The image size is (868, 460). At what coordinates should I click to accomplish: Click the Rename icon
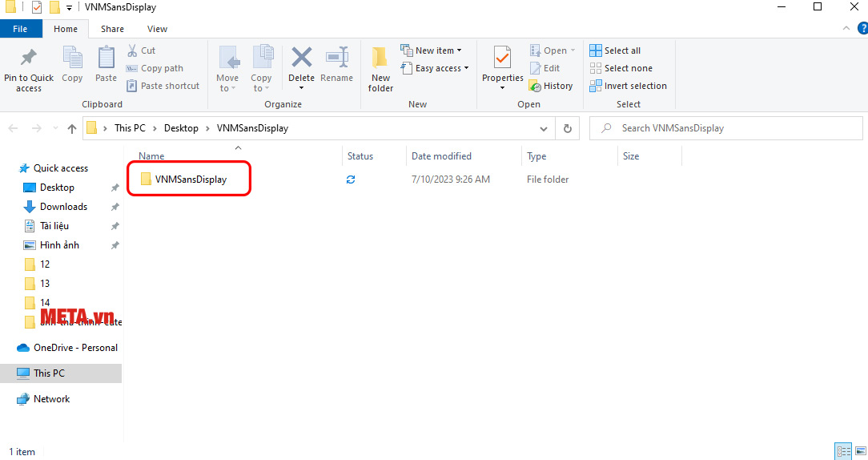click(336, 57)
